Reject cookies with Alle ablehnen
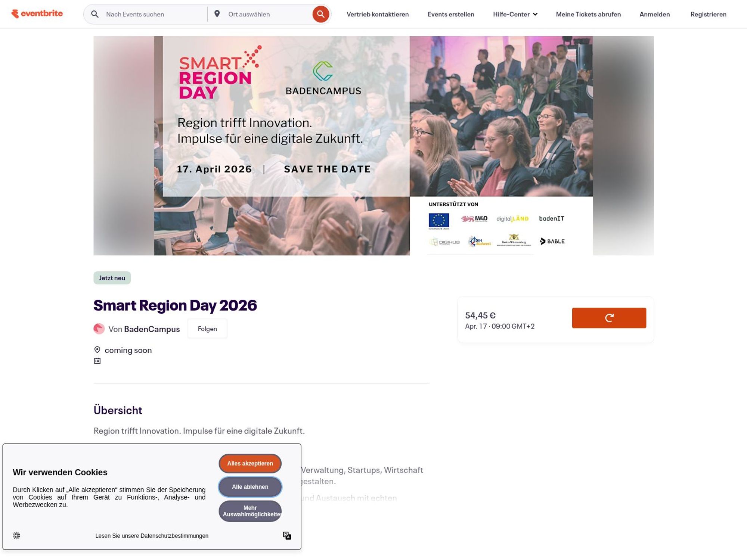The height and width of the screenshot is (560, 747). 250,487
